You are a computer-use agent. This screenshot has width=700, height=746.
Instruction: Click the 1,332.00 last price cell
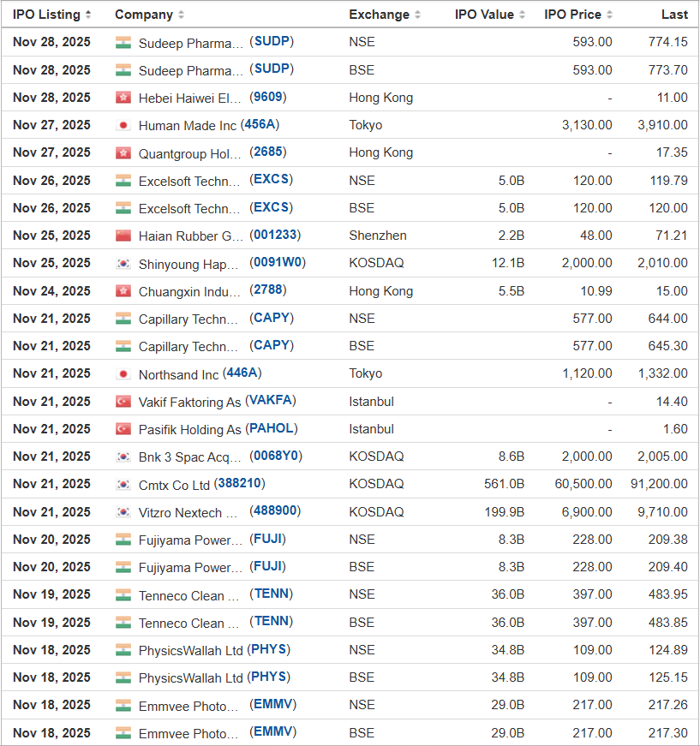tap(663, 373)
